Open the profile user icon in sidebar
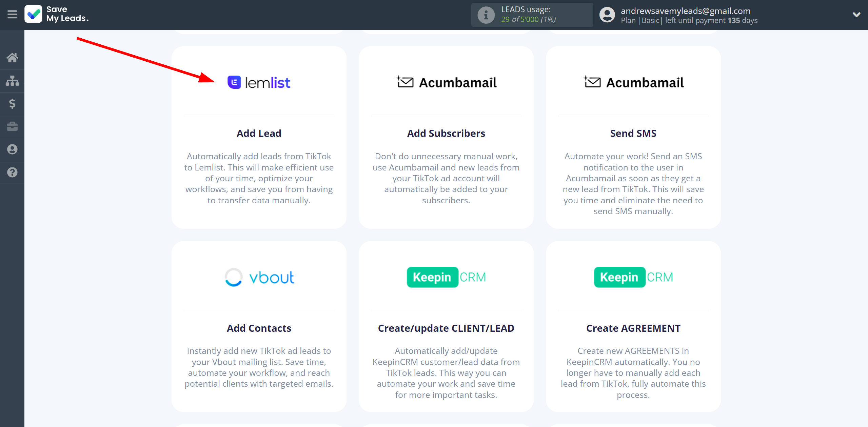This screenshot has height=427, width=868. [x=12, y=149]
